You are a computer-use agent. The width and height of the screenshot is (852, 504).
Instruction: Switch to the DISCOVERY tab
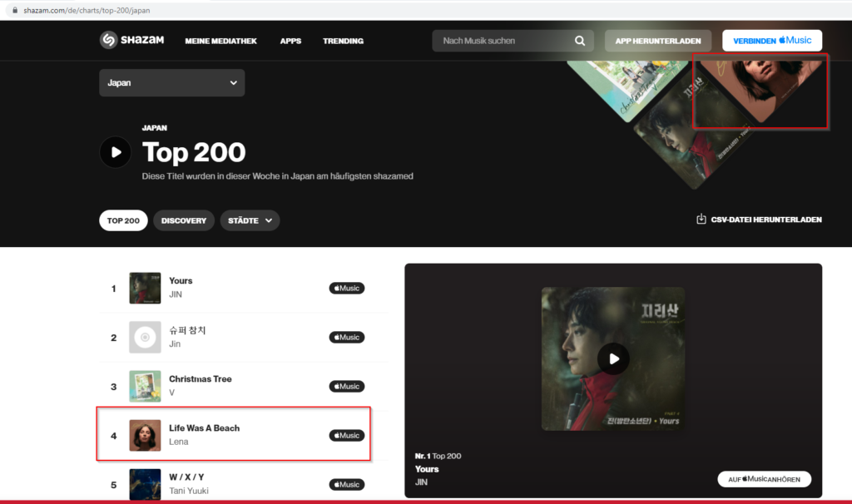tap(184, 220)
